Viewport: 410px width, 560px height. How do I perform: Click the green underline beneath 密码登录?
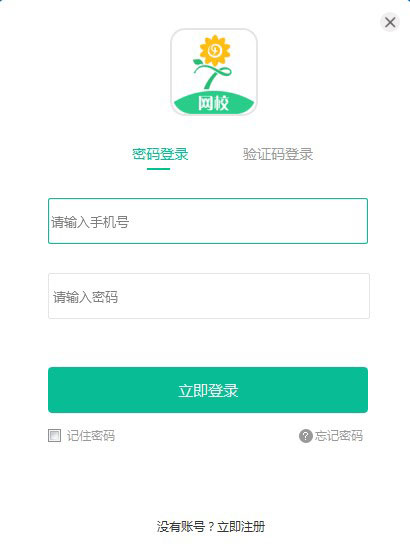click(x=158, y=169)
